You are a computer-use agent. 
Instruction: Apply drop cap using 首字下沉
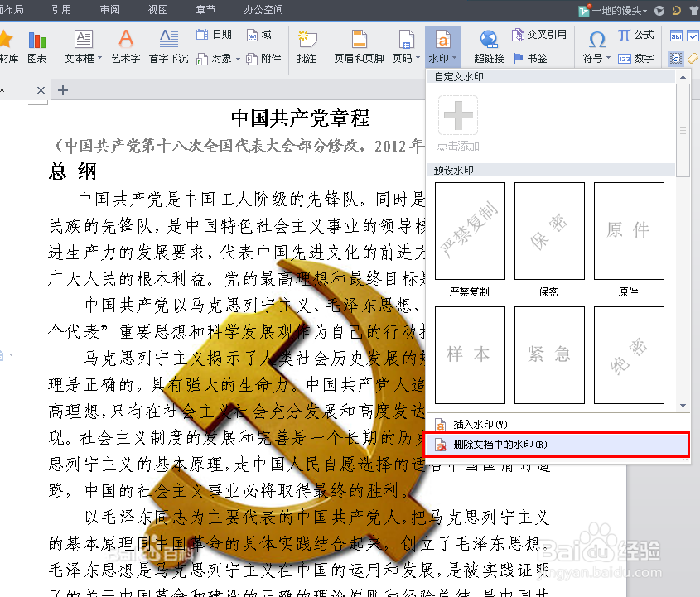click(168, 46)
